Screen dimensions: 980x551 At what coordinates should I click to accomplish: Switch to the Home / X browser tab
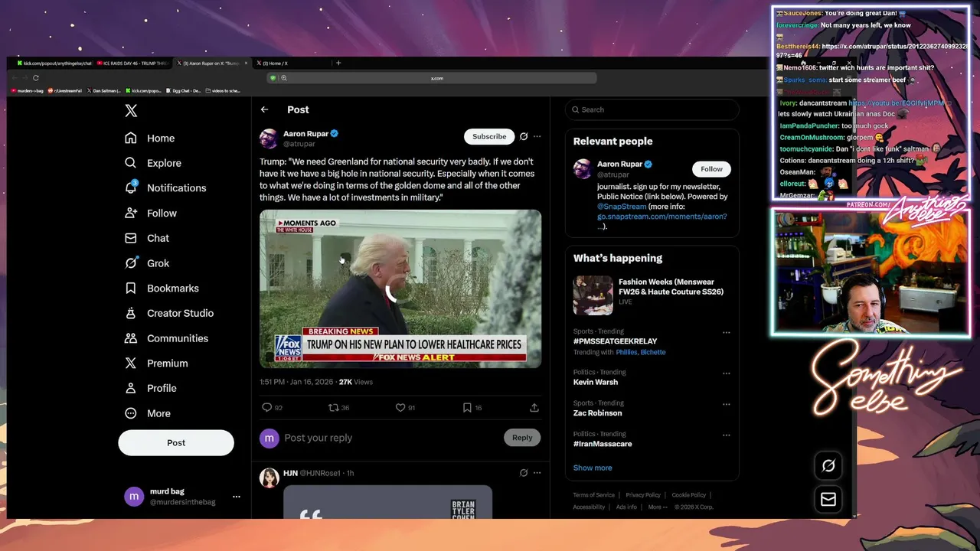291,63
